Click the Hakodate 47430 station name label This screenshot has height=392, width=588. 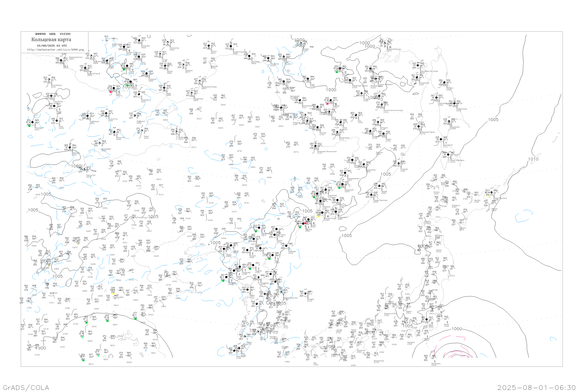(438, 236)
